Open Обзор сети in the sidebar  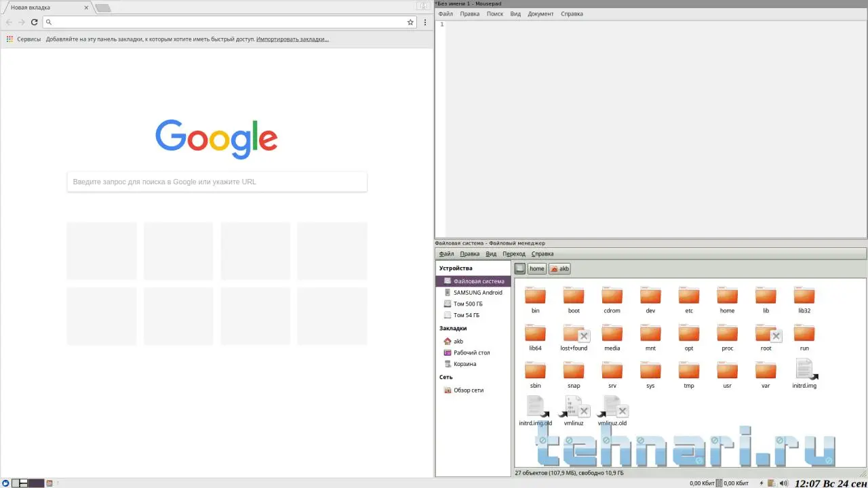tap(473, 390)
